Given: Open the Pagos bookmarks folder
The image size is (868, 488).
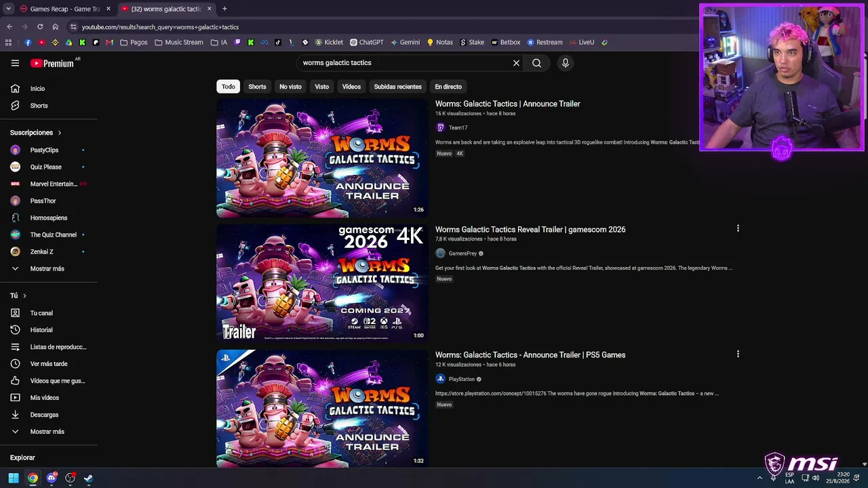Looking at the screenshot, I should [134, 42].
